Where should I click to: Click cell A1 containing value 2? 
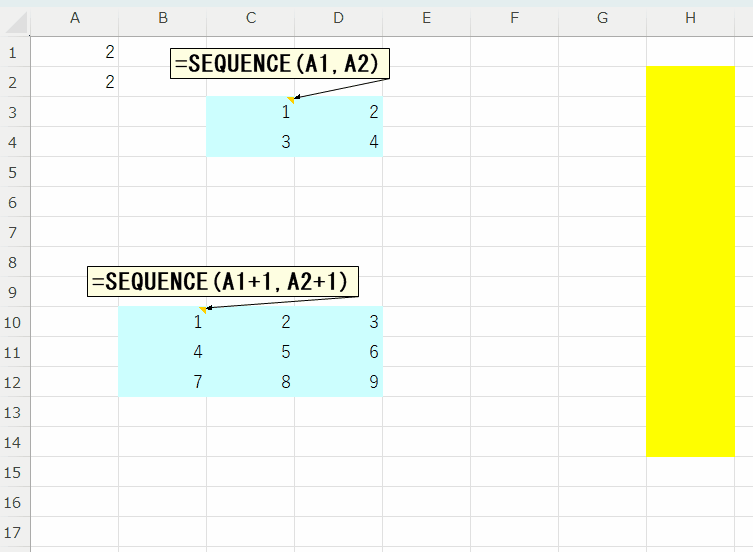(x=75, y=53)
